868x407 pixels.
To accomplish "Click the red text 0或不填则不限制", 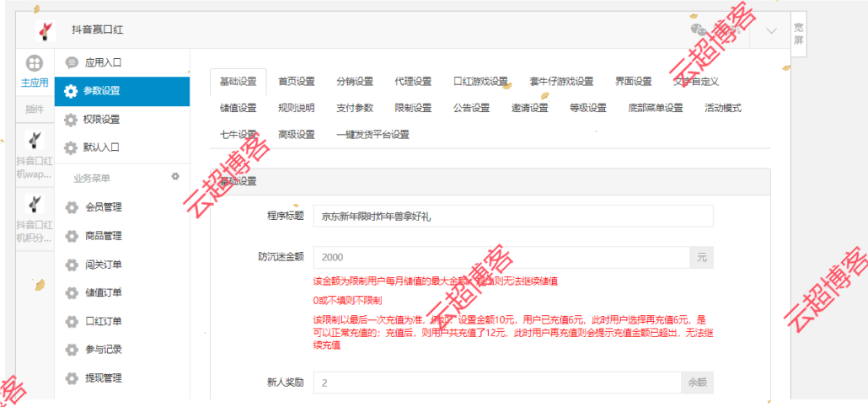I will click(x=347, y=301).
